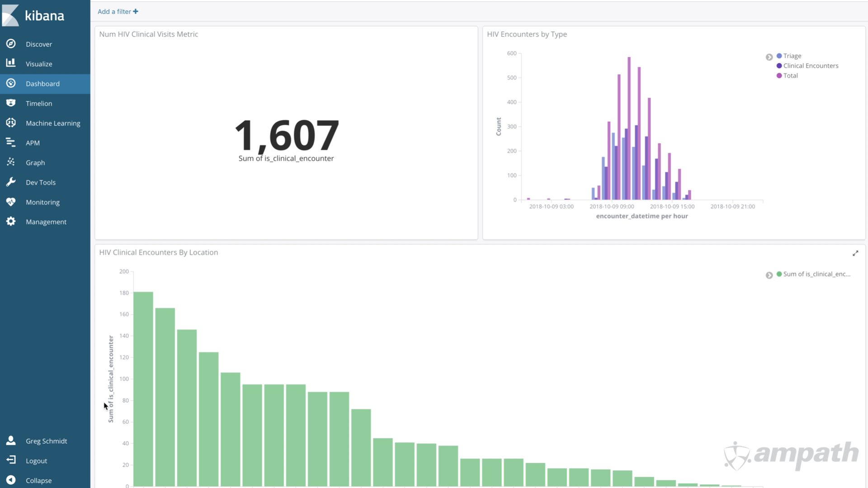
Task: Click the Logout menu item
Action: tap(36, 460)
